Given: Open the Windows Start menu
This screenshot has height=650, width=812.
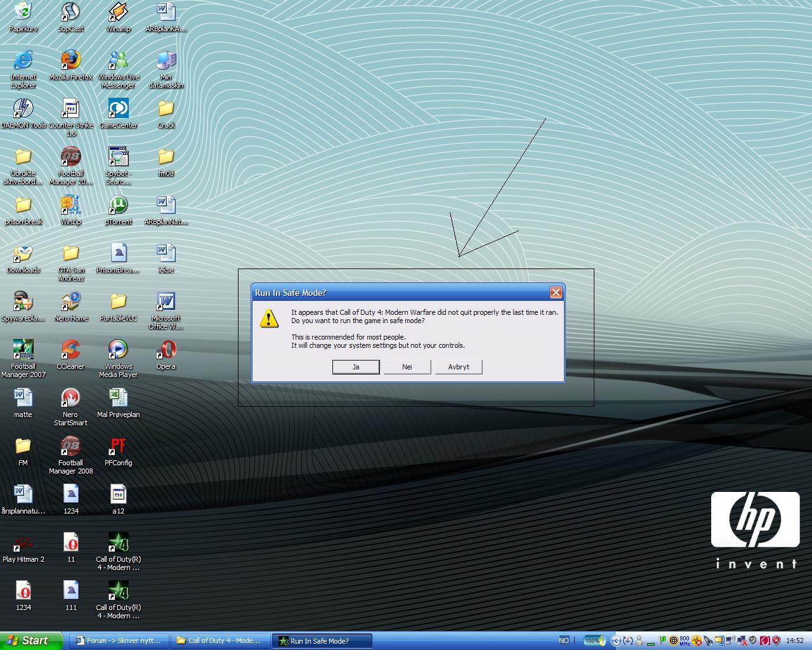Looking at the screenshot, I should [x=30, y=640].
